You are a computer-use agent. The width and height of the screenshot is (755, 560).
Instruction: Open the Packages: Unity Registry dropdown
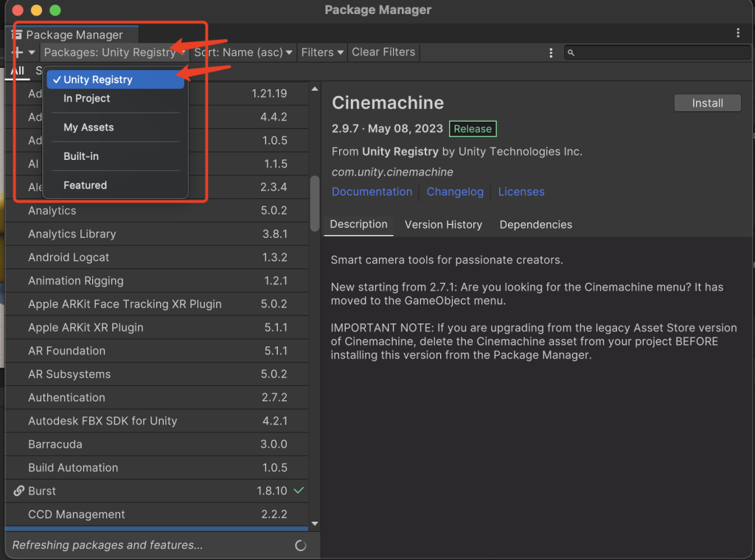(114, 52)
